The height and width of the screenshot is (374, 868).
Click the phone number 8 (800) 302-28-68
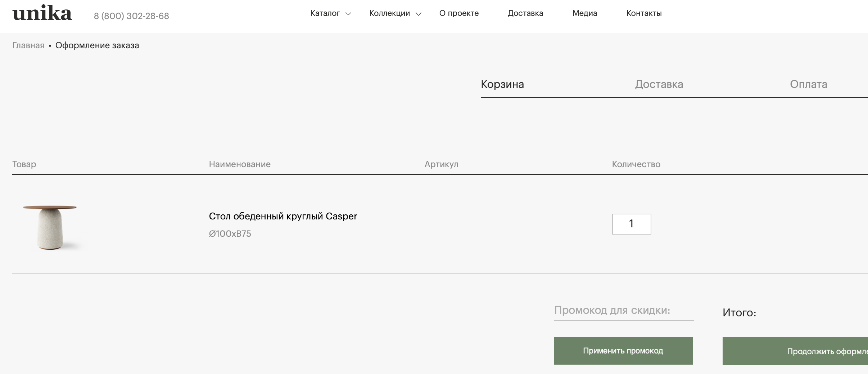coord(131,16)
